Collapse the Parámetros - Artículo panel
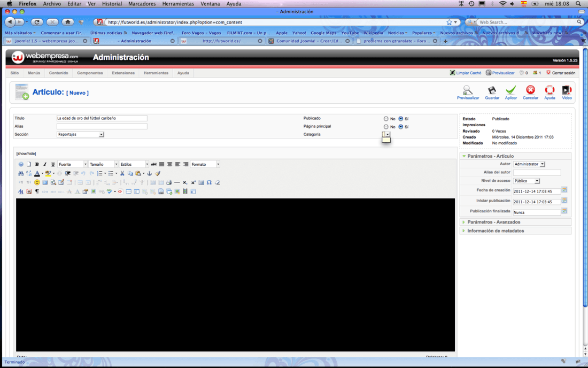The width and height of the screenshot is (588, 368). [516, 156]
